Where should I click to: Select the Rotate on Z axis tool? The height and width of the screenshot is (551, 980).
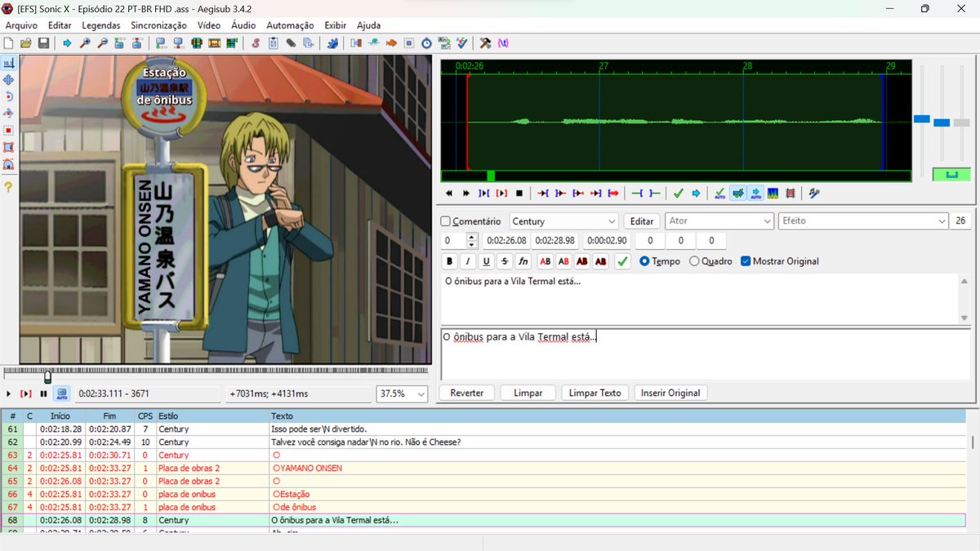tap(9, 96)
